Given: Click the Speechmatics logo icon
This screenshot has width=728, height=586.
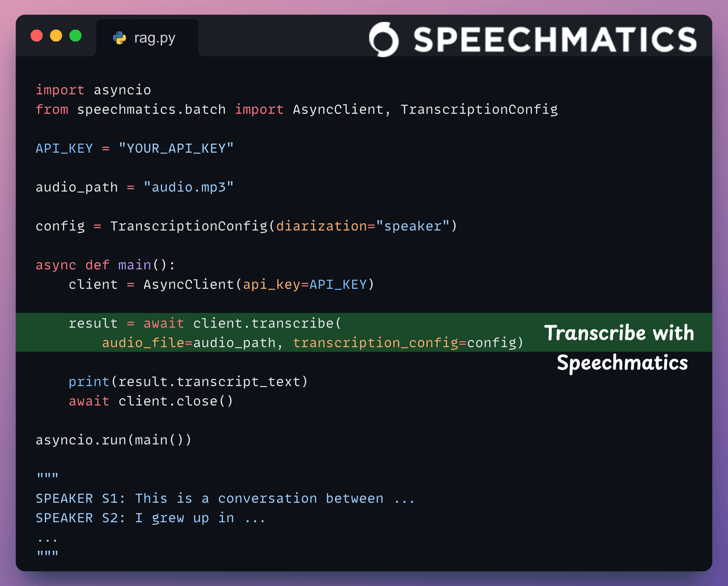Looking at the screenshot, I should 383,39.
